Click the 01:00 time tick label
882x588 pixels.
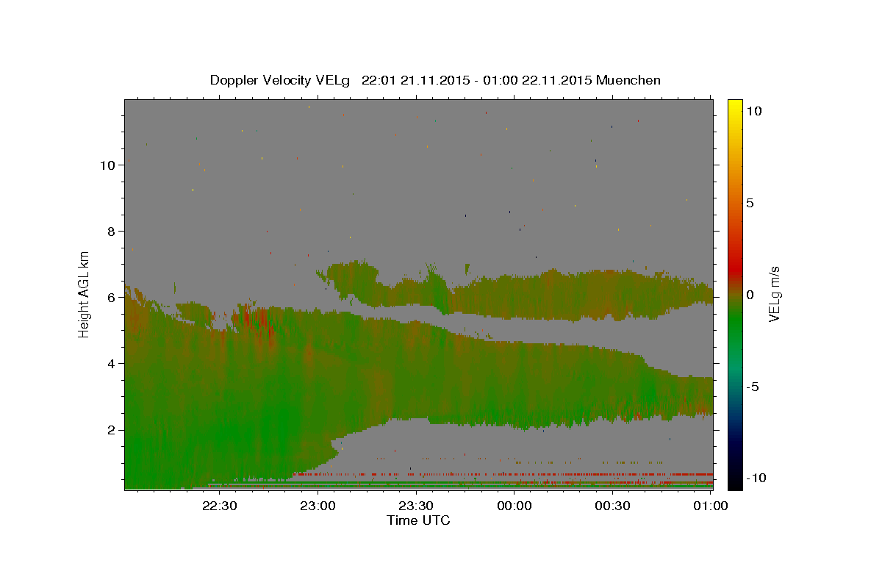click(x=711, y=506)
